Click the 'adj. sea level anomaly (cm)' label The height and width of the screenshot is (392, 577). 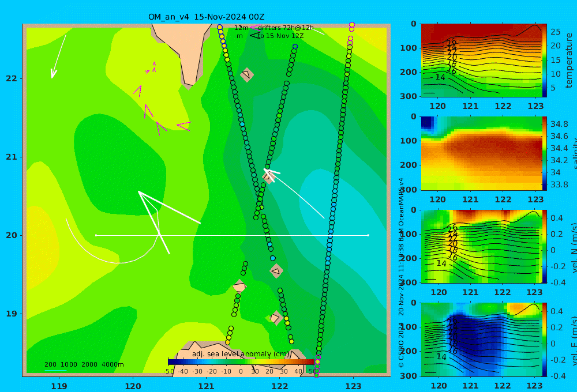pyautogui.click(x=241, y=354)
